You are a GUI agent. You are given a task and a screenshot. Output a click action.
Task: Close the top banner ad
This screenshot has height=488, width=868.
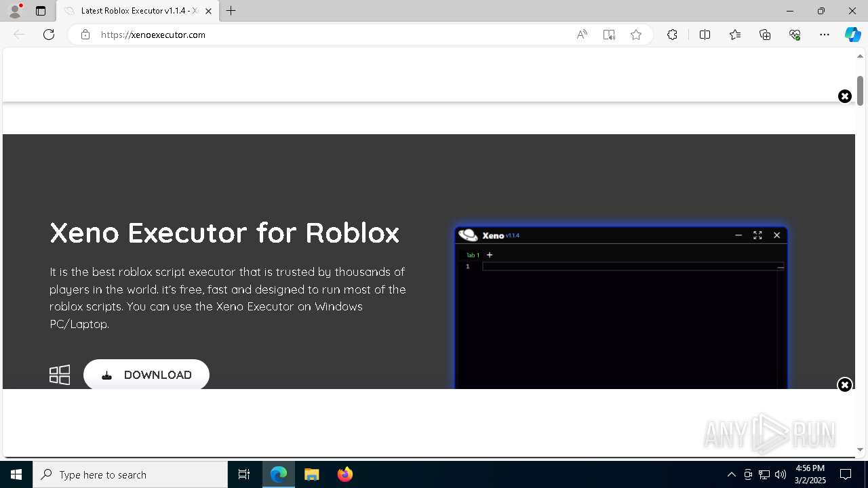click(844, 96)
